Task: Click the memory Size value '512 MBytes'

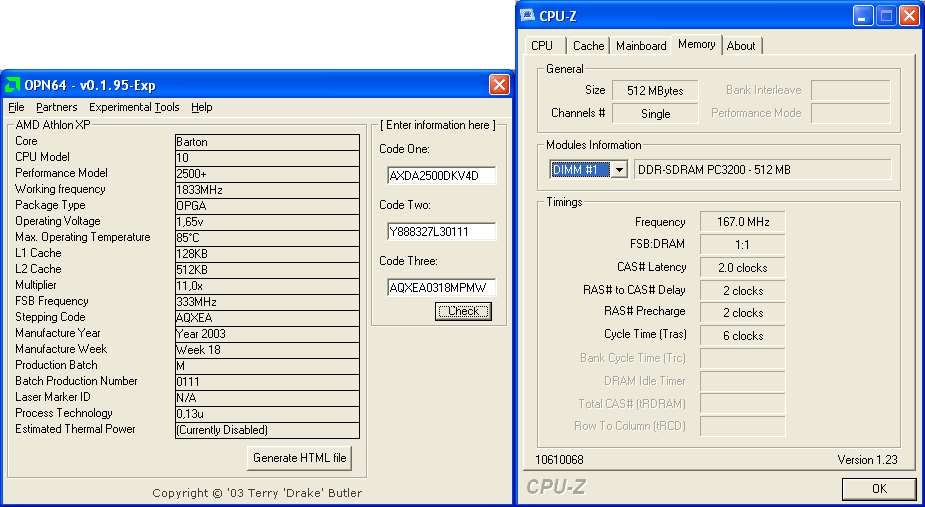Action: 655,91
